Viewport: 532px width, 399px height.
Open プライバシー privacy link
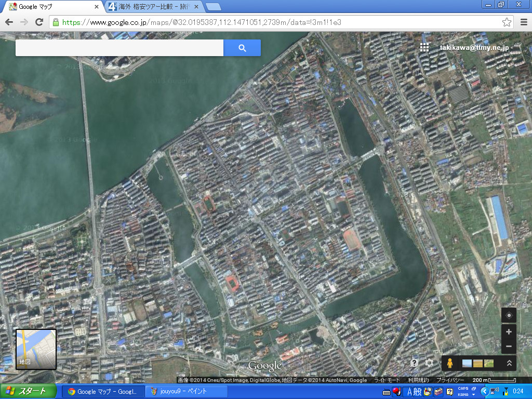[450, 380]
